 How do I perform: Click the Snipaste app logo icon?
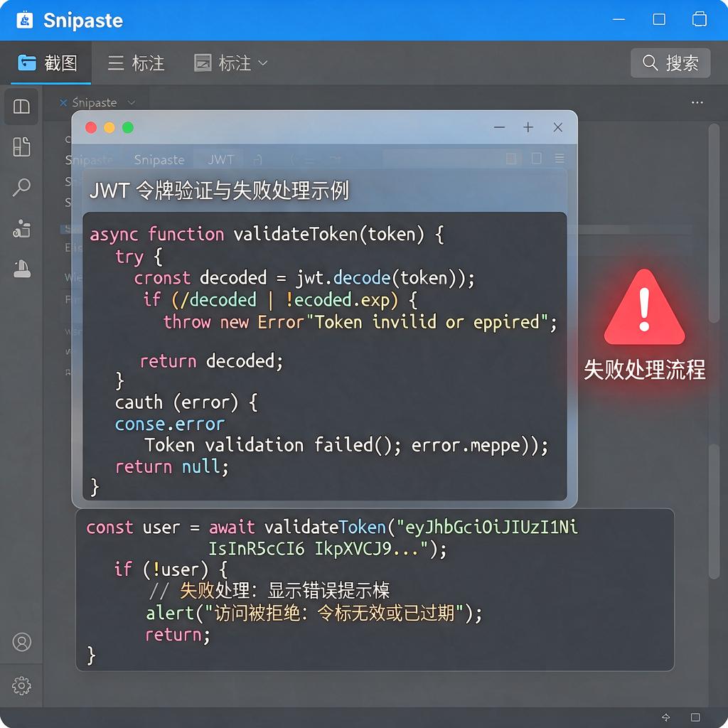coord(25,20)
